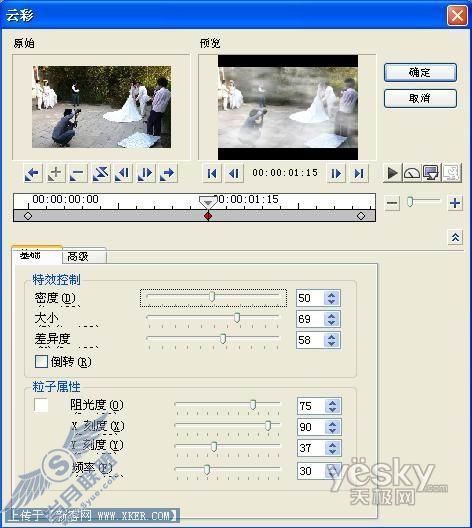The width and height of the screenshot is (472, 528).
Task: Select the last keyframe diamond on the timeline
Action: coord(361,216)
